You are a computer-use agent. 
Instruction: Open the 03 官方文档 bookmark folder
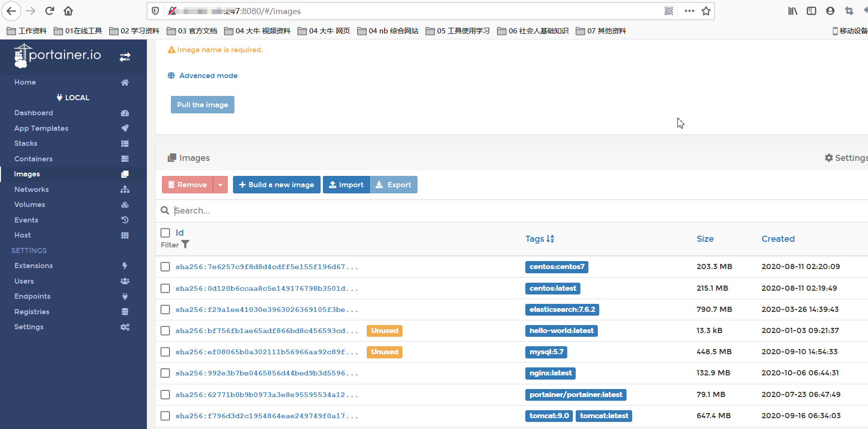tap(192, 31)
